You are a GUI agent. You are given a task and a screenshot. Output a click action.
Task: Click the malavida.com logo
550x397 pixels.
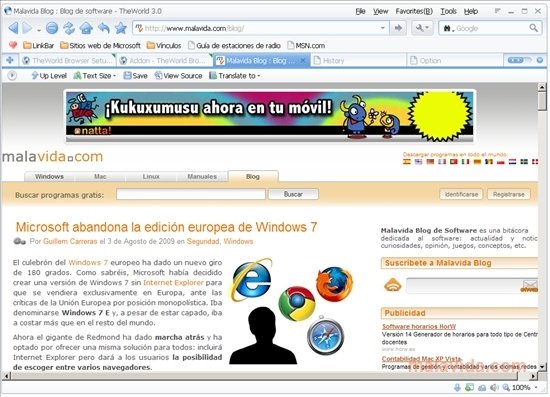53,157
